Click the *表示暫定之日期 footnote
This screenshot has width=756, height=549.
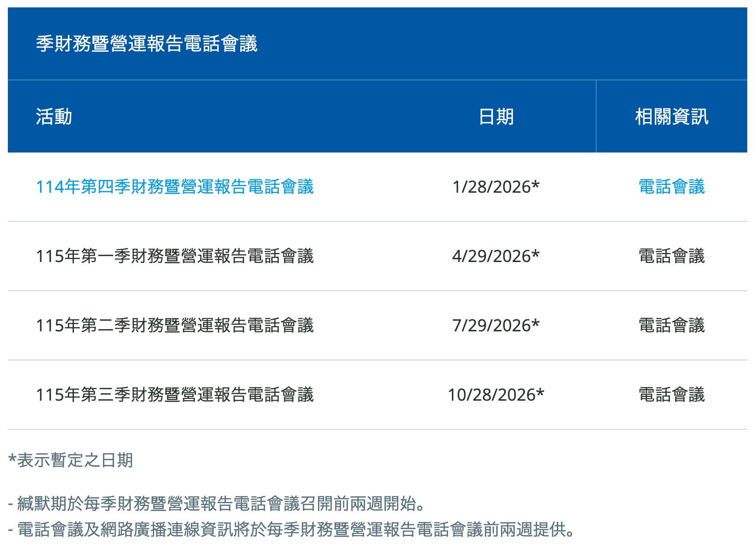(x=71, y=460)
